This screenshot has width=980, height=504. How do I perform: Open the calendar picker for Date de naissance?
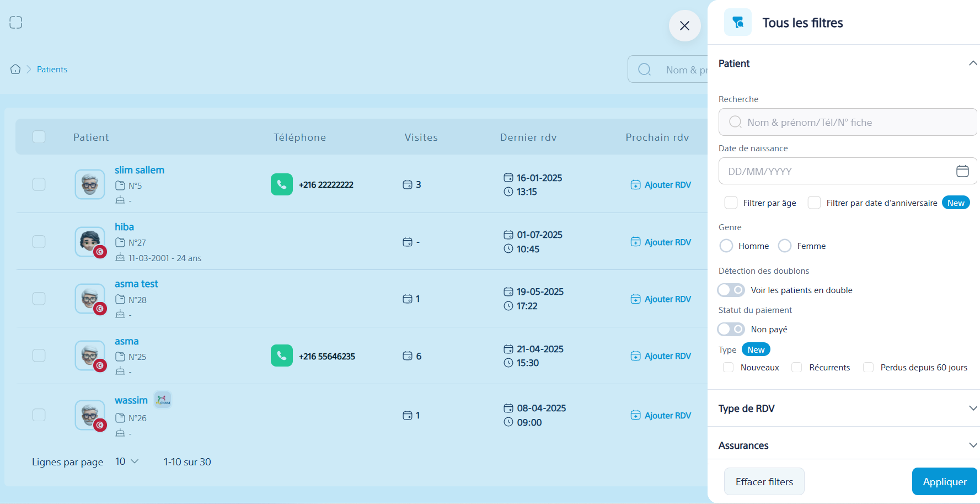pyautogui.click(x=963, y=171)
